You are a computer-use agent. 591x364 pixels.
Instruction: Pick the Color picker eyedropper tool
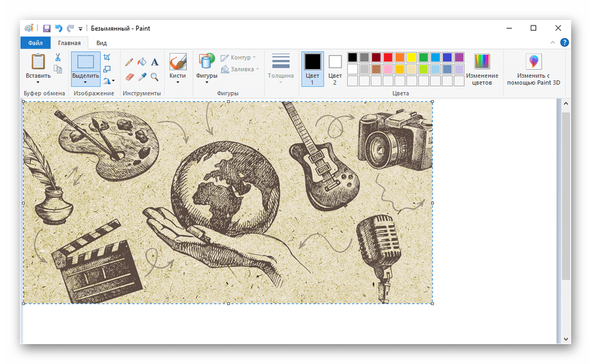(x=142, y=77)
